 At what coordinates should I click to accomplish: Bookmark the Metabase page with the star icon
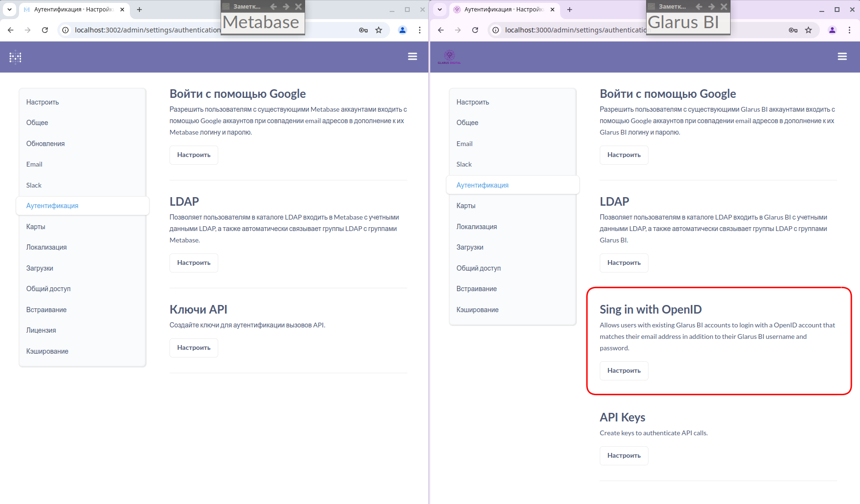pos(379,30)
